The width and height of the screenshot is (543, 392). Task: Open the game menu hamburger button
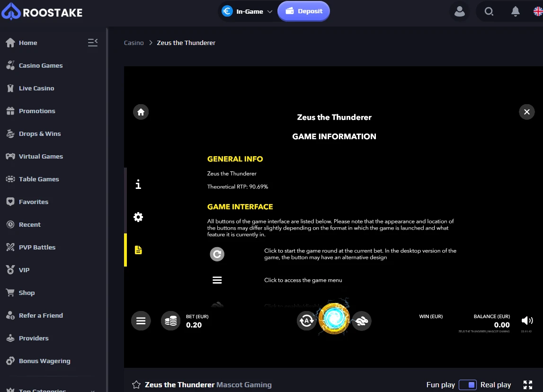click(141, 321)
